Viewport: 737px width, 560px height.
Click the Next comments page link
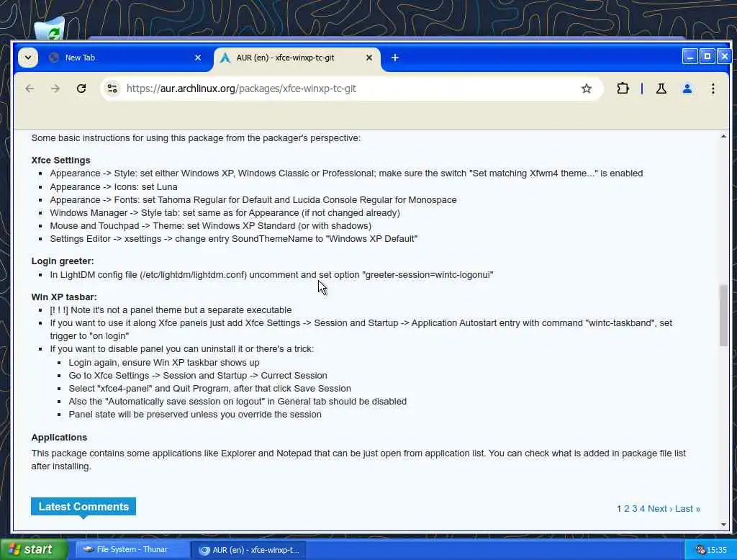(660, 509)
